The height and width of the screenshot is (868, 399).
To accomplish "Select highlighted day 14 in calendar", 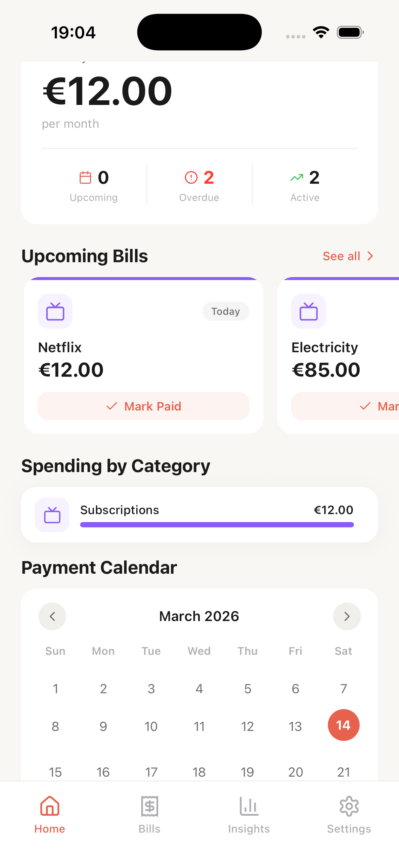I will pyautogui.click(x=343, y=725).
